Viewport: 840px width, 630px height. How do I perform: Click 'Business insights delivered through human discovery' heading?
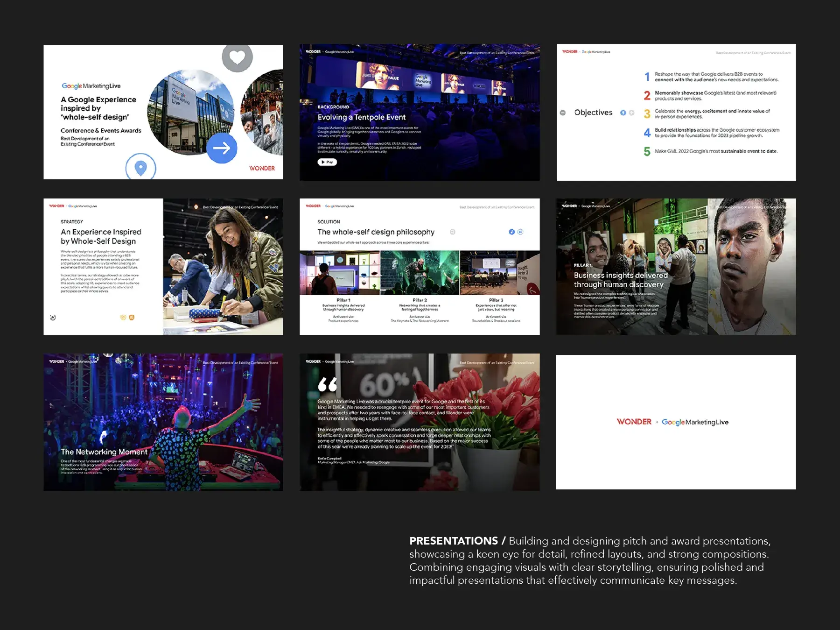[621, 280]
